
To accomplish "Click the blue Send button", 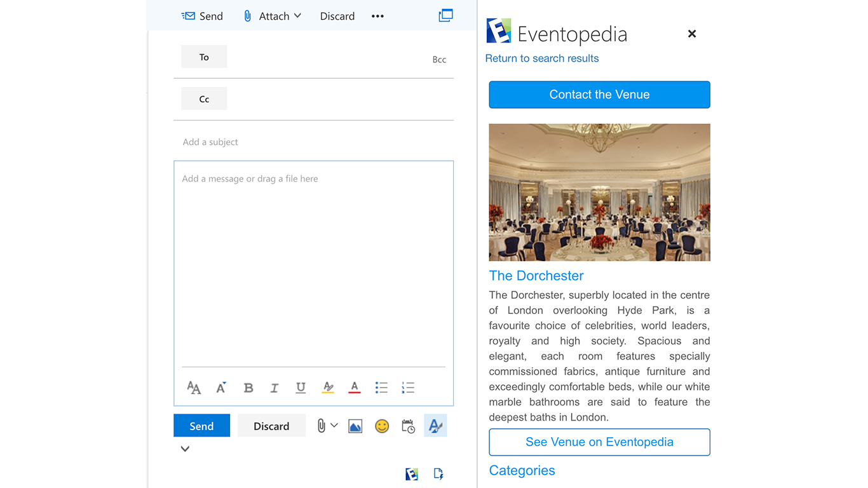I will (201, 426).
